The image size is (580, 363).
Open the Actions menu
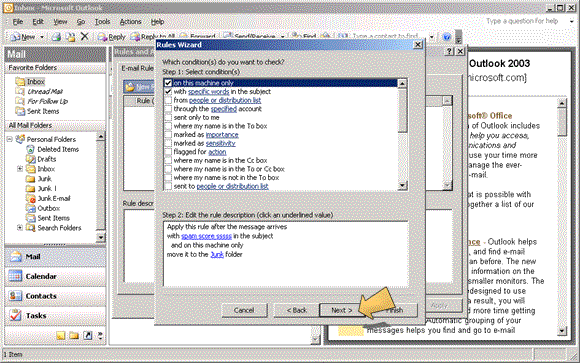click(x=131, y=22)
